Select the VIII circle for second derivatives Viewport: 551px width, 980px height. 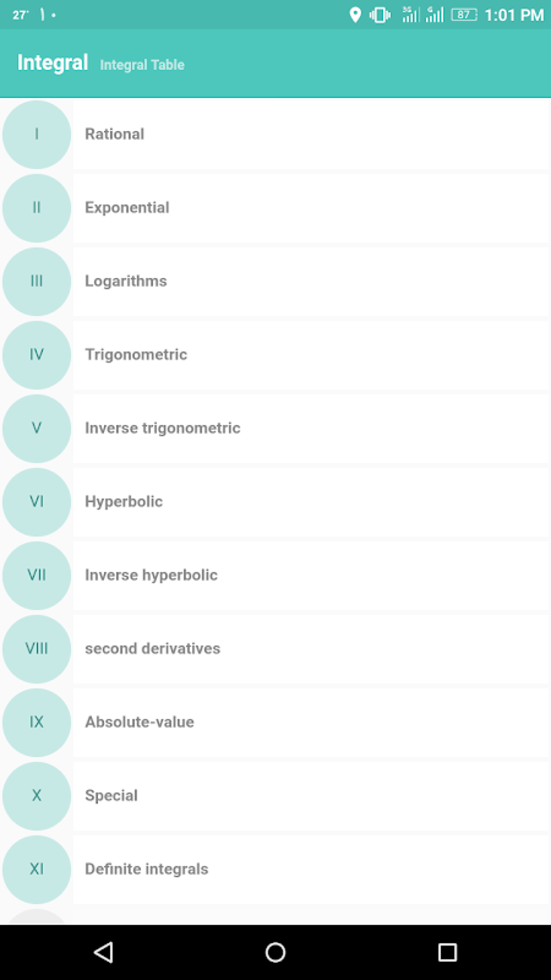tap(36, 649)
